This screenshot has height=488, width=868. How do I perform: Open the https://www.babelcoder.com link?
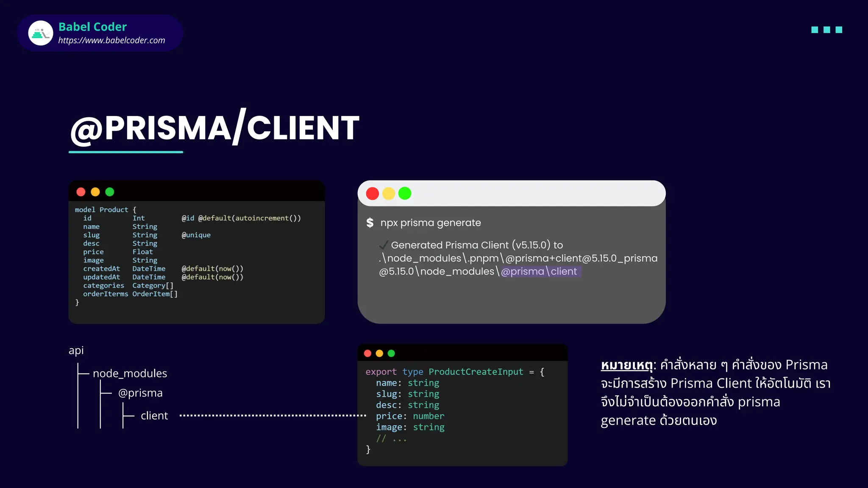coord(111,40)
